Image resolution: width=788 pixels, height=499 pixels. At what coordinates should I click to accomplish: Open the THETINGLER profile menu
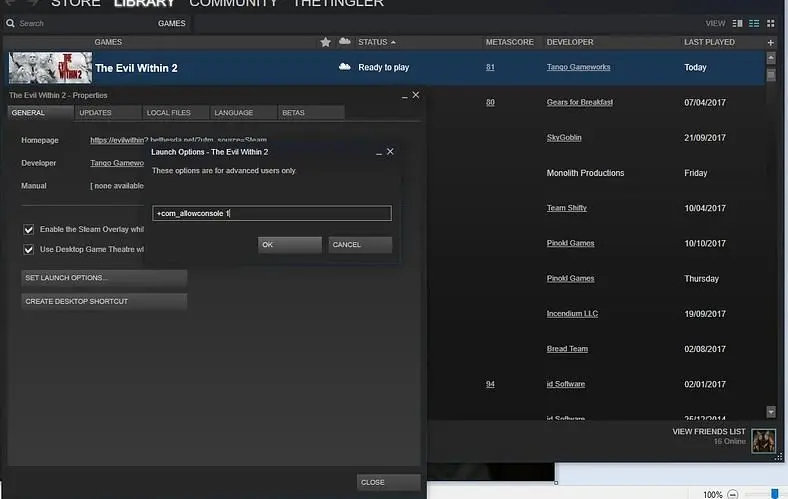338,3
